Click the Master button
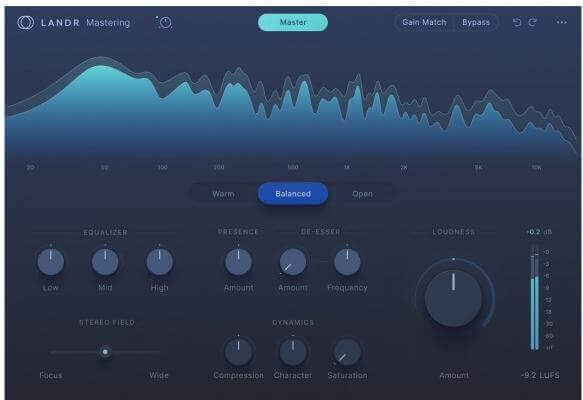This screenshot has width=583, height=400. tap(293, 22)
